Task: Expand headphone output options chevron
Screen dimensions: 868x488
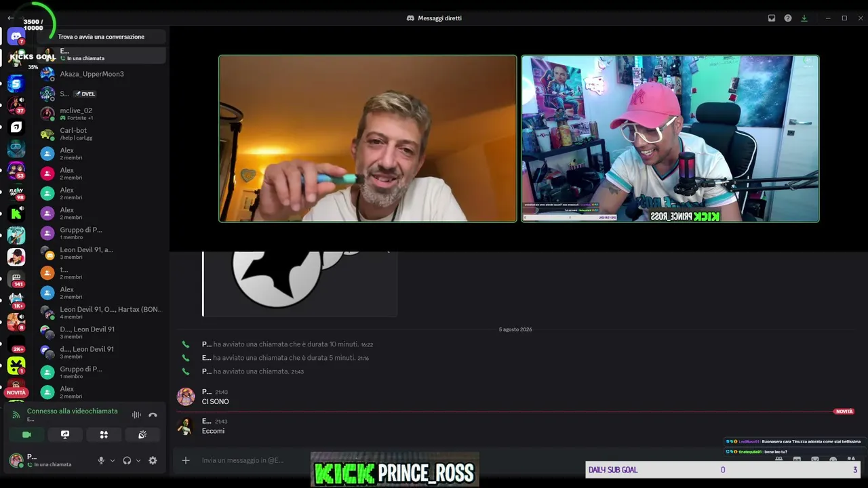Action: 138,460
